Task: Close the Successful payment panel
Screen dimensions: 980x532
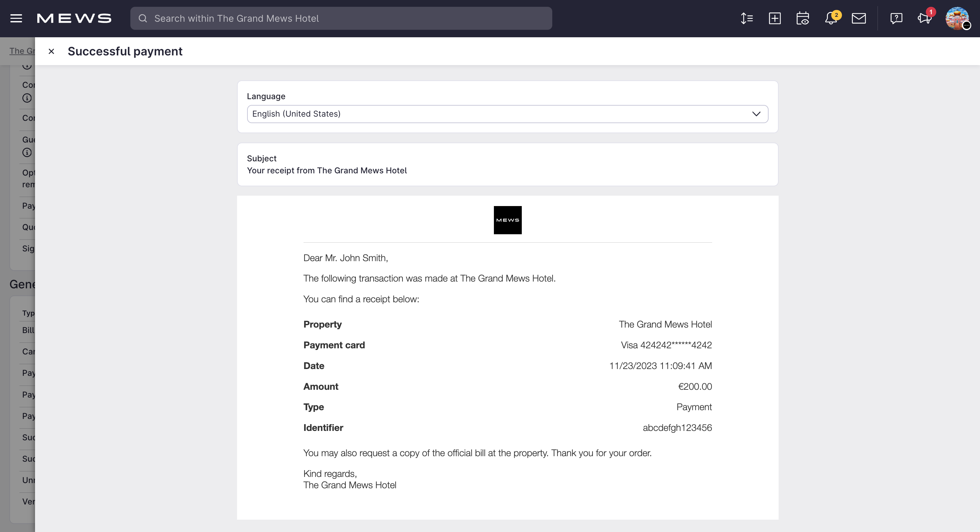Action: click(51, 51)
